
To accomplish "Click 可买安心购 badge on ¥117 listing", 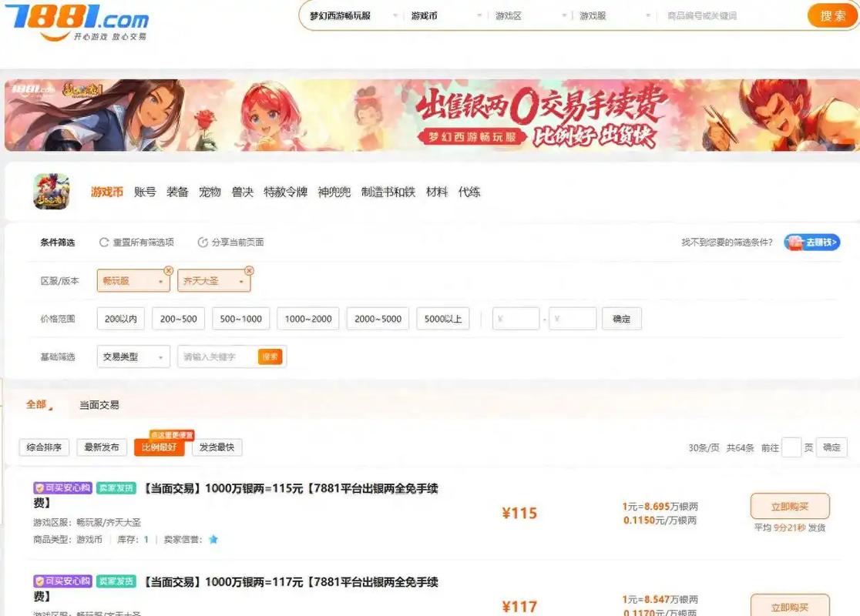I will [62, 581].
